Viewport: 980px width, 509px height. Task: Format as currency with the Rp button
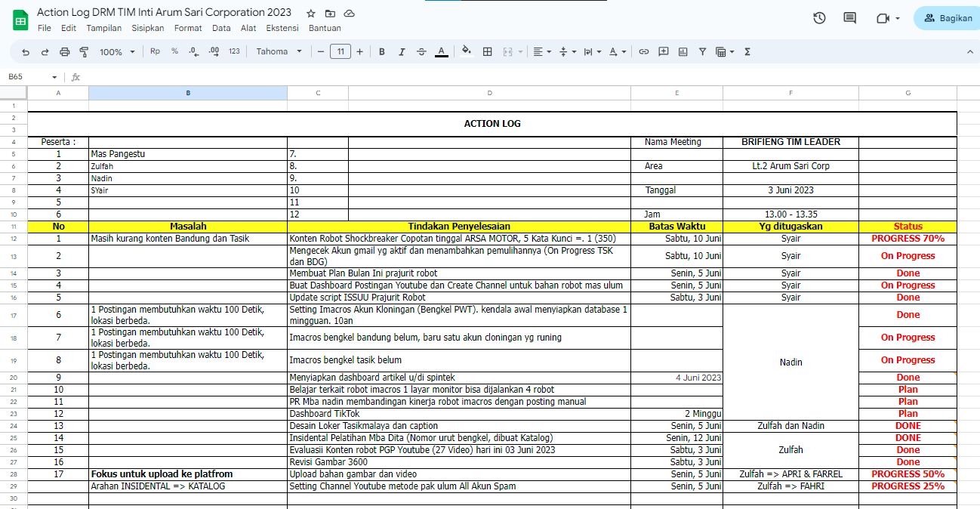[155, 51]
